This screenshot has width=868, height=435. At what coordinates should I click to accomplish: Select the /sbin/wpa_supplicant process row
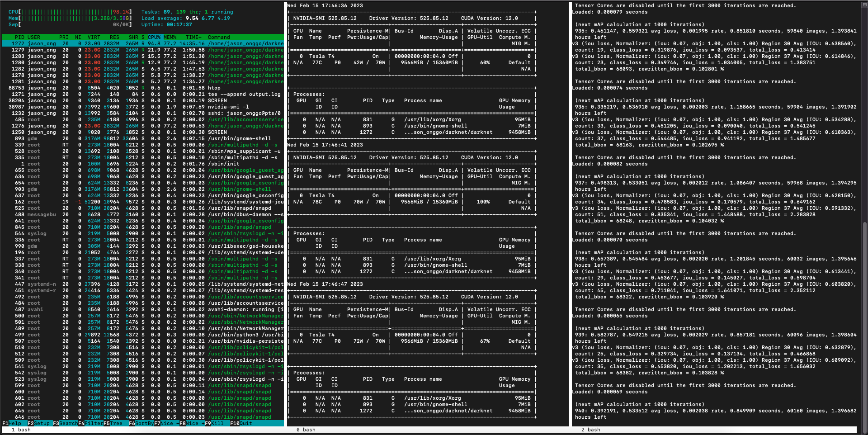pos(143,151)
